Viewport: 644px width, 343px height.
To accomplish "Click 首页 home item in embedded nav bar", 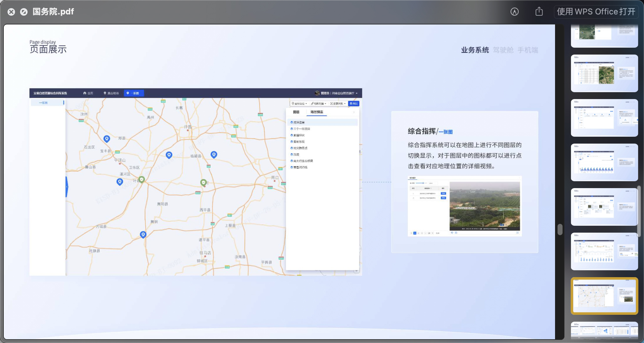I will (x=88, y=93).
